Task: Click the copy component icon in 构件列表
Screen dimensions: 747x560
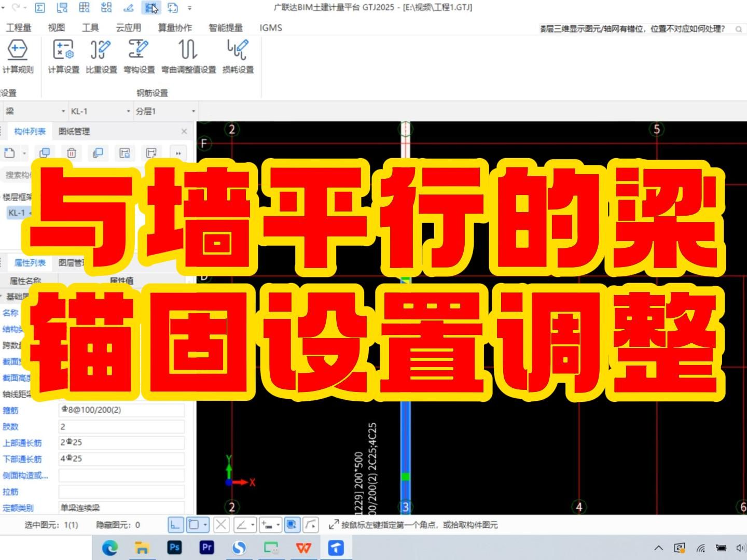Action: point(44,153)
